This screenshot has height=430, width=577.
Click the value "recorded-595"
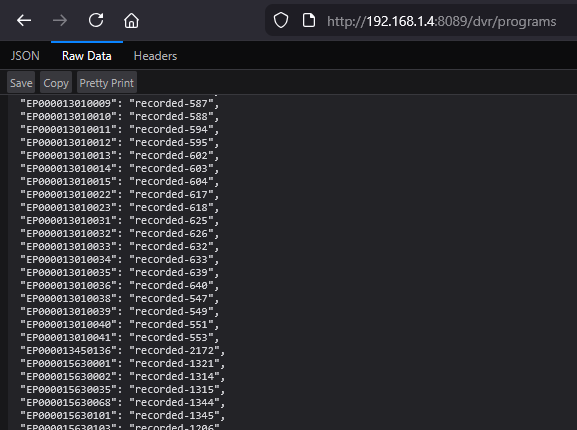tap(171, 143)
